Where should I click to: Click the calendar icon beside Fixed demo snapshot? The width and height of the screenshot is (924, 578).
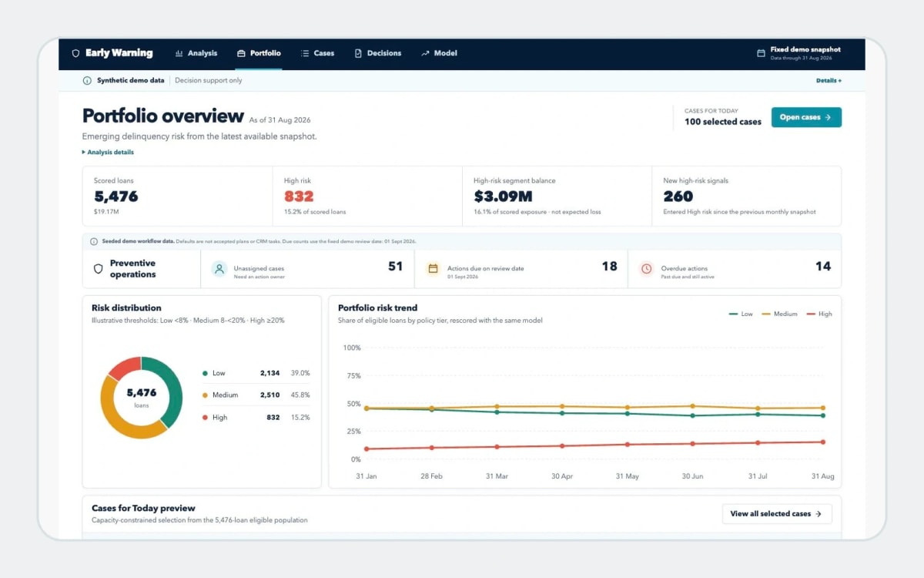[762, 54]
